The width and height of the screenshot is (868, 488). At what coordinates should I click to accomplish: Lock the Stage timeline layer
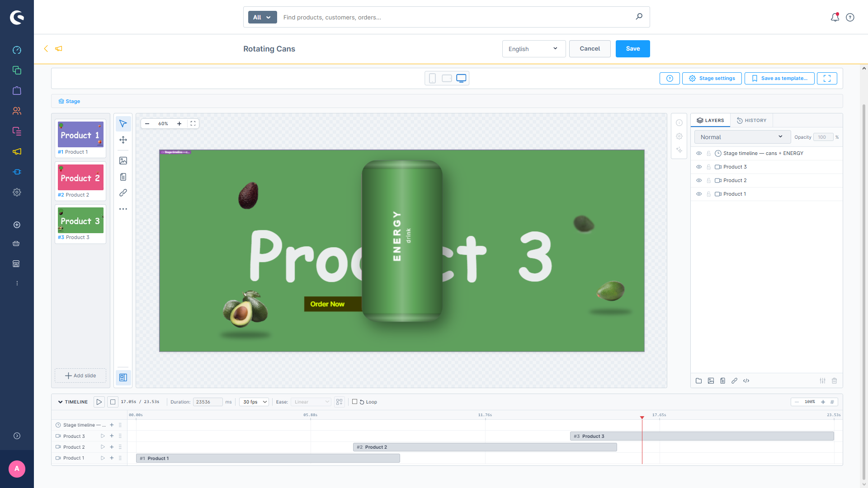coord(708,154)
